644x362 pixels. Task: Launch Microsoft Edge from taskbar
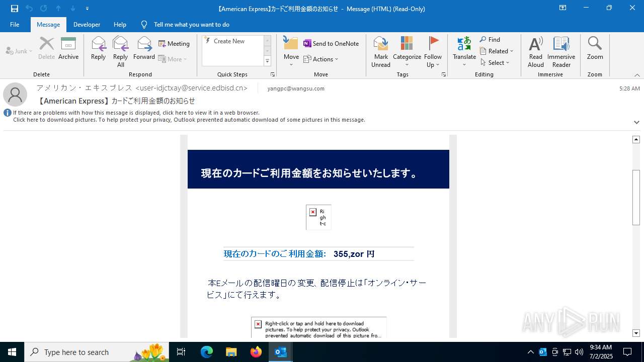tap(207, 352)
